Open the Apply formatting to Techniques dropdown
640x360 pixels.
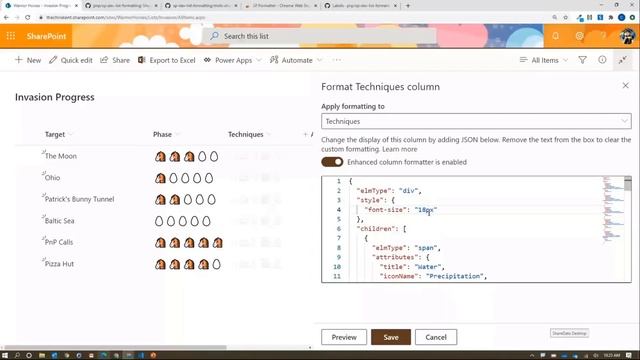[x=476, y=121]
